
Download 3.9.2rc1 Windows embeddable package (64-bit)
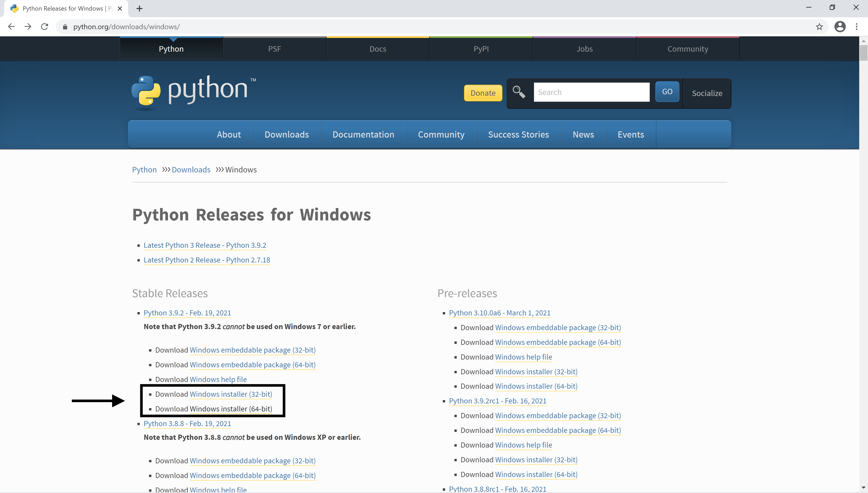[558, 430]
